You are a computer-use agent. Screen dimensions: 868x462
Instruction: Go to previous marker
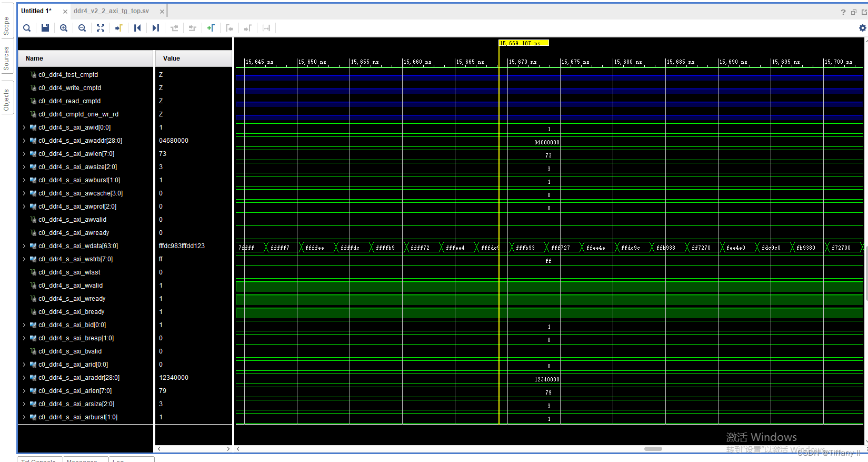[x=230, y=28]
